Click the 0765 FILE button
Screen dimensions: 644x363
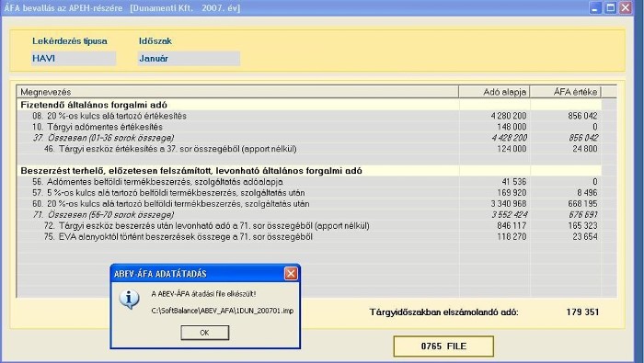pyautogui.click(x=443, y=346)
